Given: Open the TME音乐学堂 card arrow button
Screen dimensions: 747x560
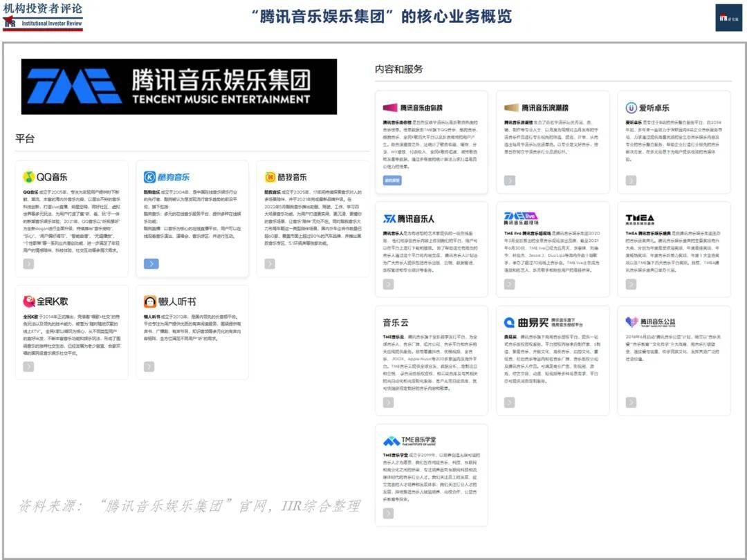Looking at the screenshot, I should [x=388, y=513].
